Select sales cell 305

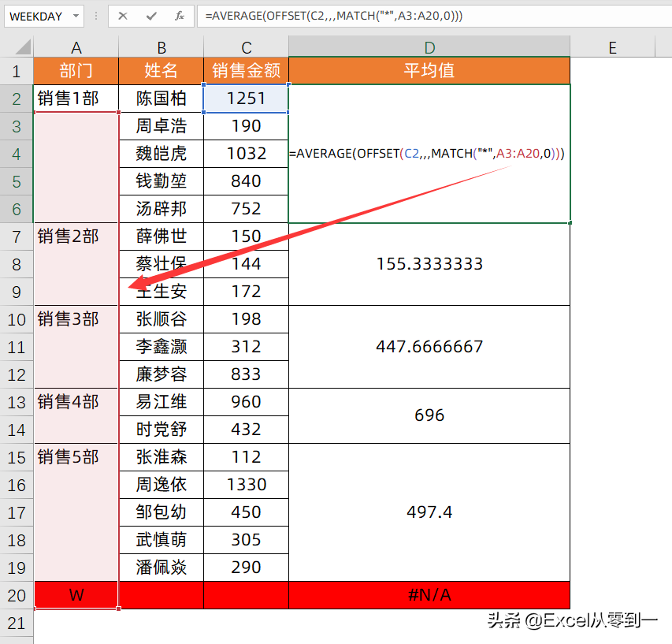click(247, 540)
